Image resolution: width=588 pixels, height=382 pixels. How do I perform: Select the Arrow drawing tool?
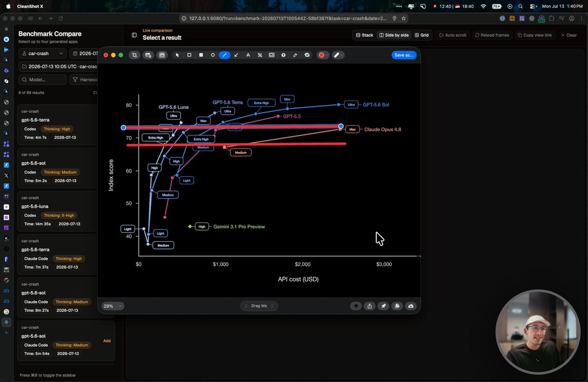[x=236, y=55]
